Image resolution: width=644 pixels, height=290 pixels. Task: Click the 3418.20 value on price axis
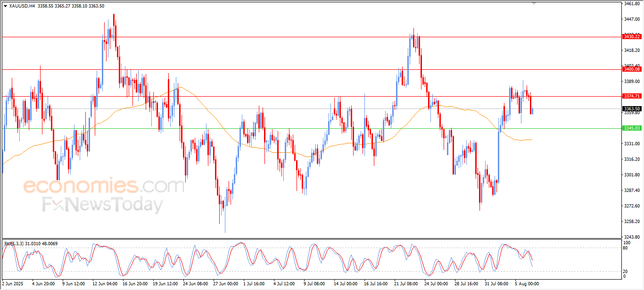point(632,50)
